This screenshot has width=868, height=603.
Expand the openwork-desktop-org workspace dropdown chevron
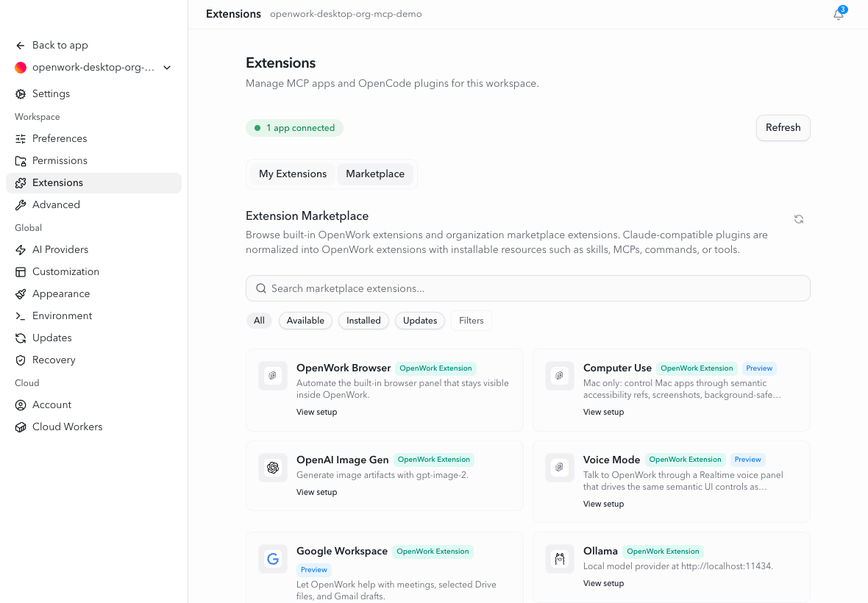click(167, 68)
